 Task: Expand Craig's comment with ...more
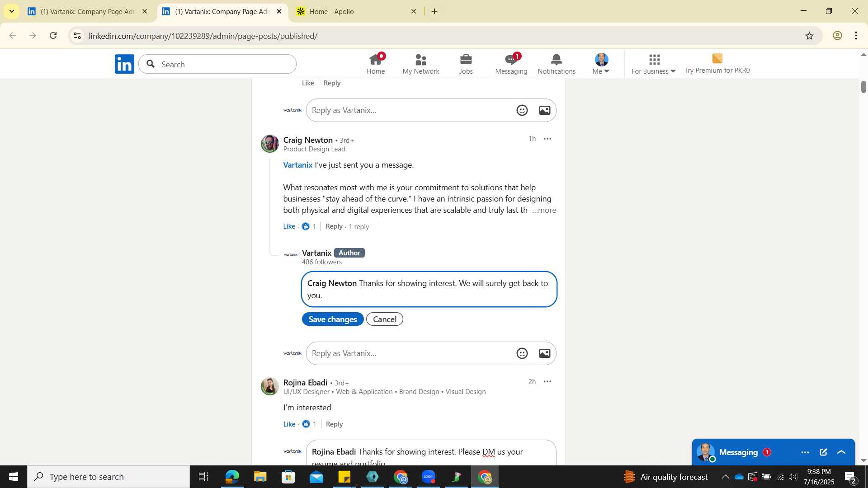(544, 210)
